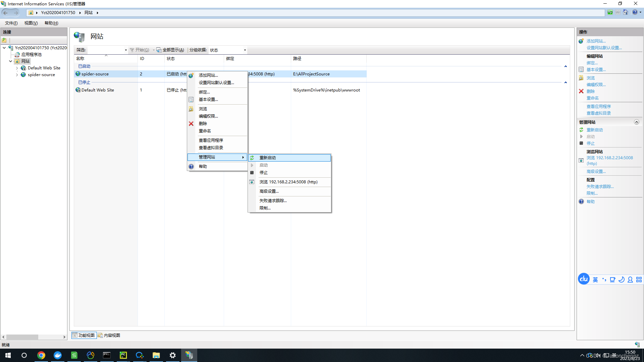Click the IIS Manager taskbar icon
This screenshot has width=644, height=362.
[x=189, y=355]
